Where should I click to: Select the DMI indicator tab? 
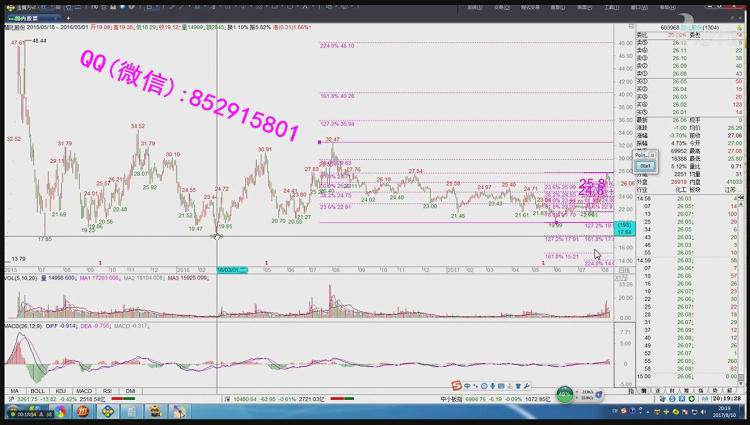(130, 390)
